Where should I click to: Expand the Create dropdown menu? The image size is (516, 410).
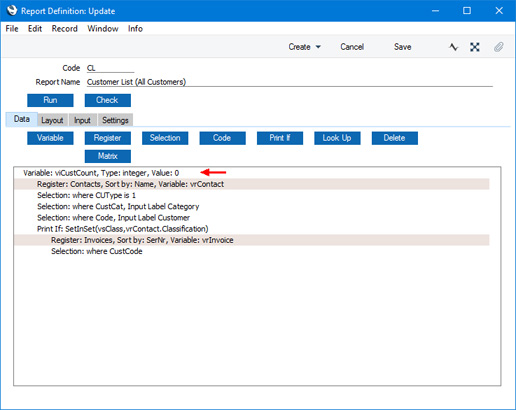304,47
